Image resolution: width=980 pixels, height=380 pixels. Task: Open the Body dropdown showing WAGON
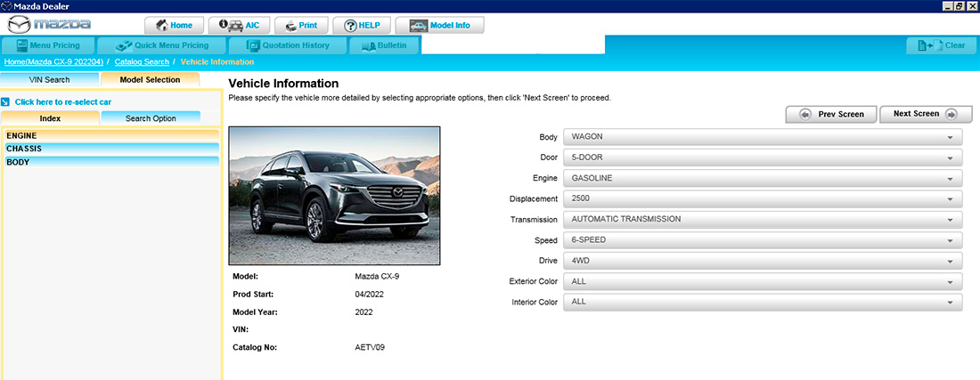(763, 137)
